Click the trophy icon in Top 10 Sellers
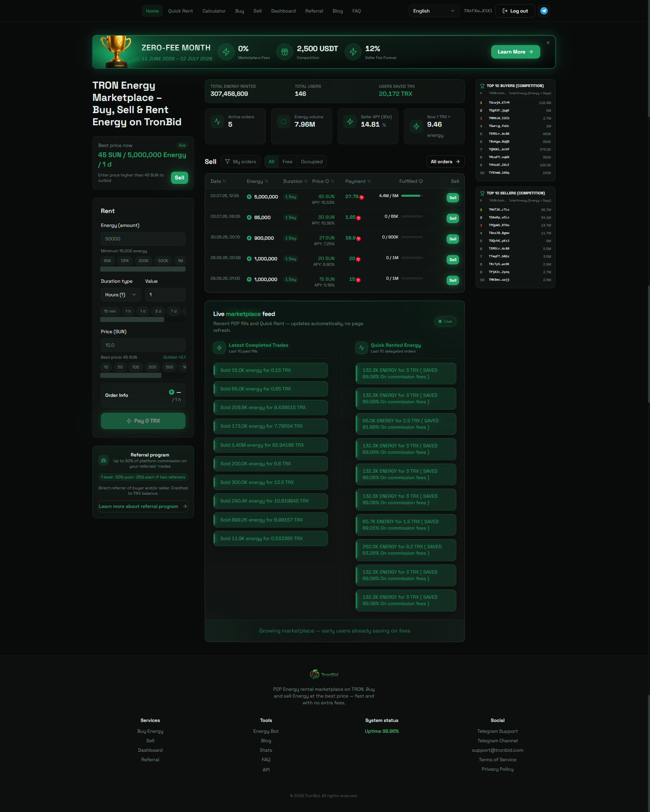This screenshot has width=650, height=812. (482, 193)
